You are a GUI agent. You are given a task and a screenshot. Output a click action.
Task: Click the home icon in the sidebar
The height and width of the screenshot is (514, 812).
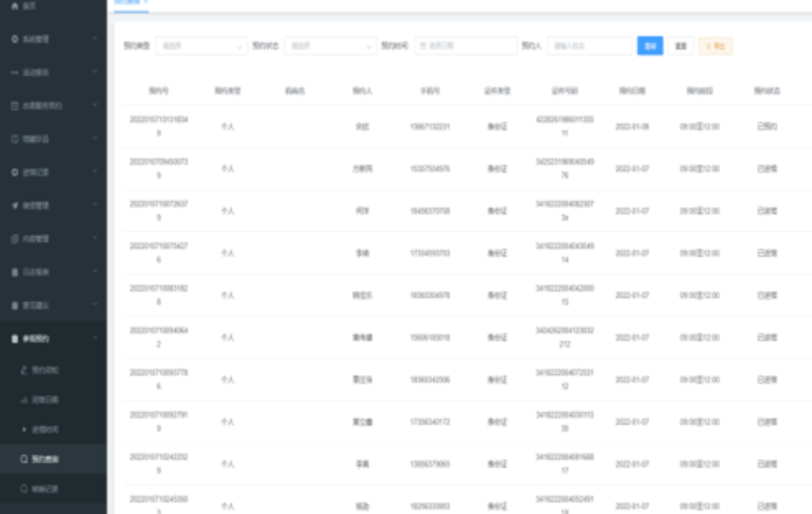click(x=15, y=6)
